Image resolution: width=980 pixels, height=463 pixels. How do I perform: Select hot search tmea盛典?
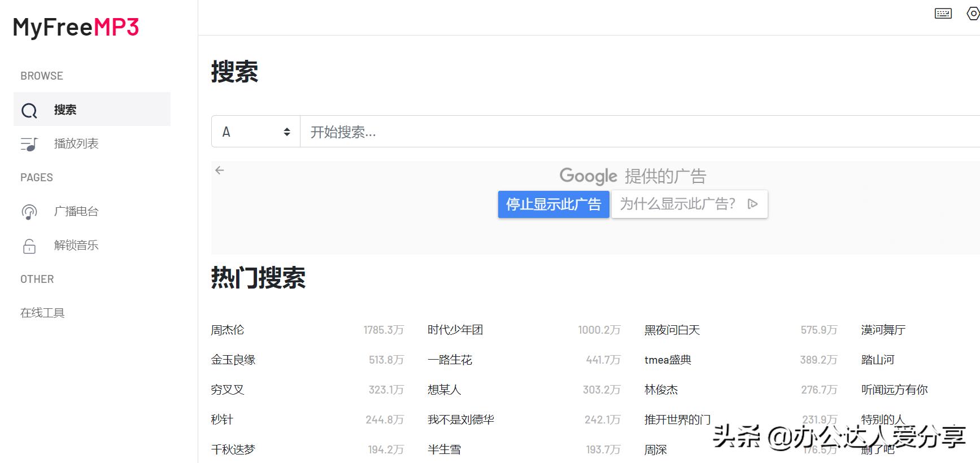668,360
